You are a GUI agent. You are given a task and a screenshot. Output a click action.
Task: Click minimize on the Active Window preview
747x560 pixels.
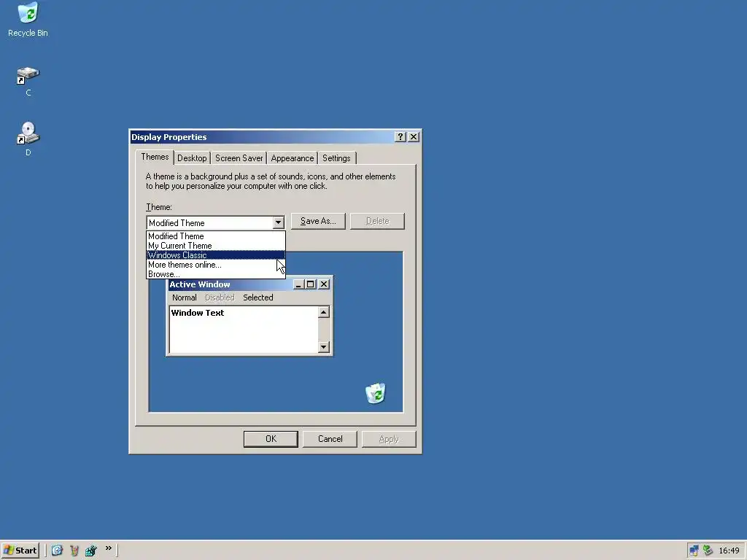tap(298, 284)
